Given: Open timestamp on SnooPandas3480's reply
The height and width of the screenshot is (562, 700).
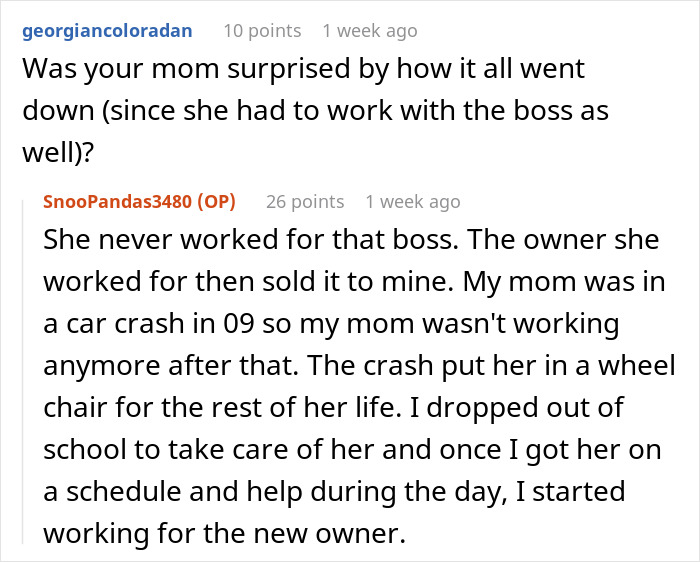Looking at the screenshot, I should (x=412, y=201).
